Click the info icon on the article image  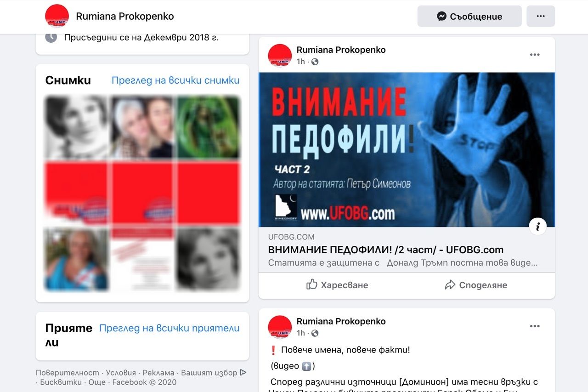tap(537, 226)
